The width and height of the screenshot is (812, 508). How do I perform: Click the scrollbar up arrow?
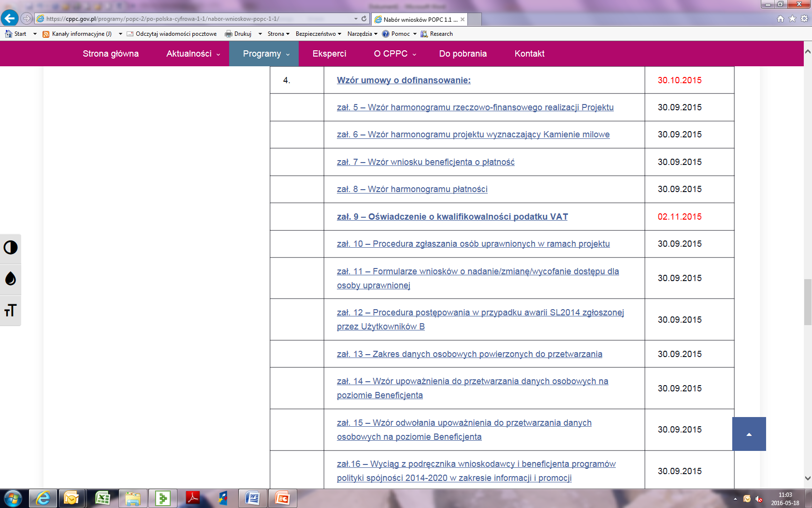[x=808, y=51]
